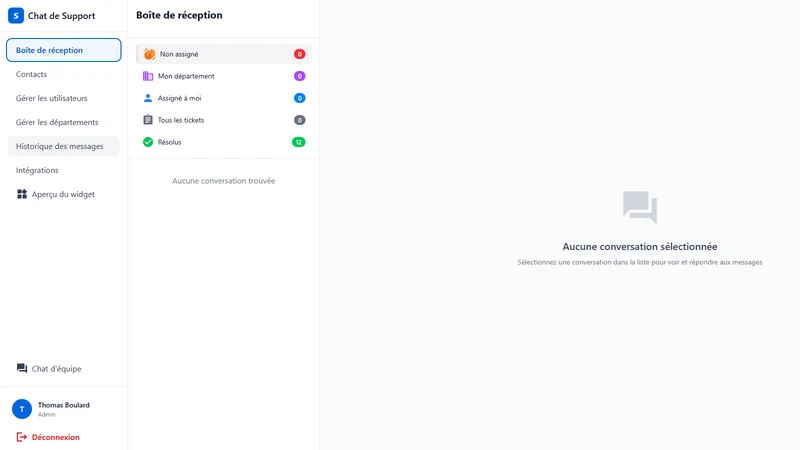Click the purple Mon département building icon
The width and height of the screenshot is (800, 450).
pyautogui.click(x=148, y=76)
